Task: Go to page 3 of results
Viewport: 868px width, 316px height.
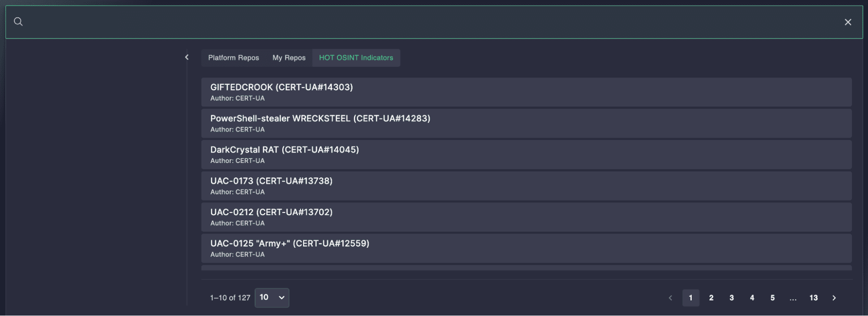Action: [732, 298]
